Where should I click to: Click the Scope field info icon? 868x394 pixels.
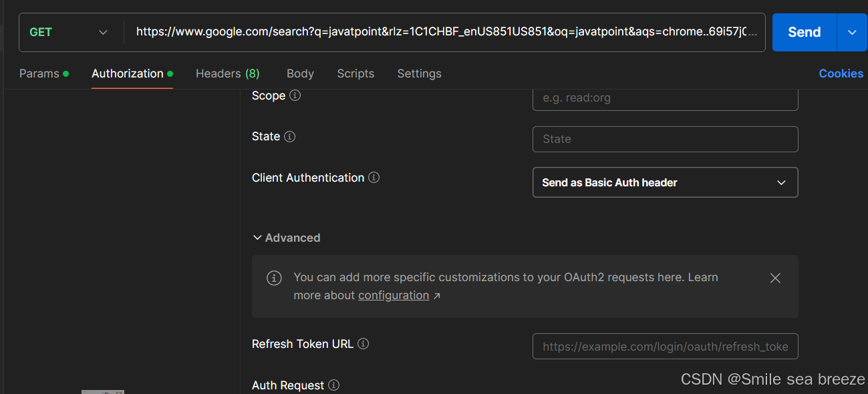[x=294, y=95]
